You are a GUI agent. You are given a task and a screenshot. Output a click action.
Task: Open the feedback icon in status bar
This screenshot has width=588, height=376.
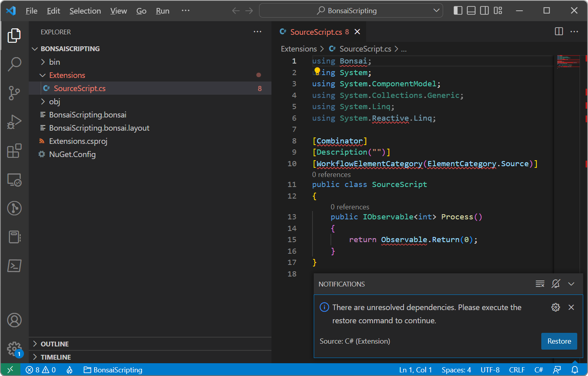[557, 370]
